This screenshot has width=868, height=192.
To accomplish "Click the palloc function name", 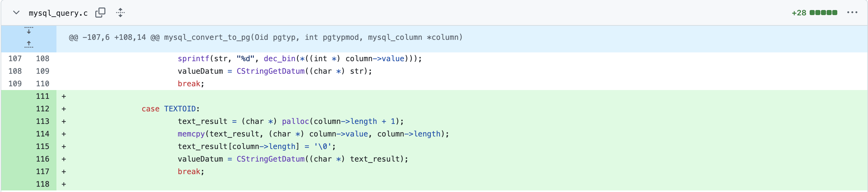I will 295,122.
